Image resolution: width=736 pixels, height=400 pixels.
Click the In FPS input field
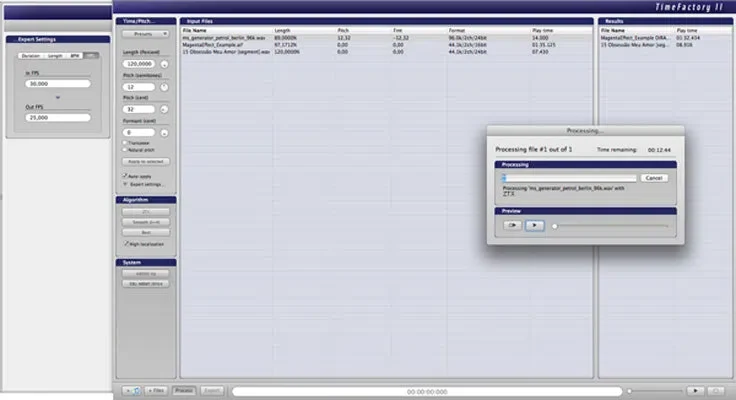coord(58,84)
